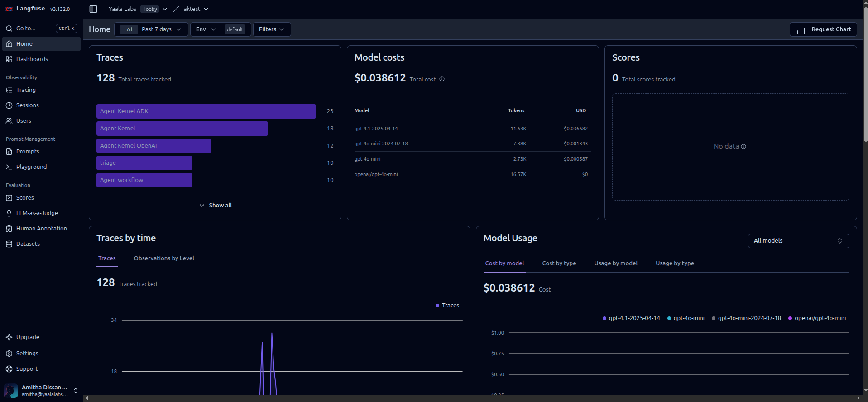Click the v3.132.0 version label
Screen dimensions: 868x402
pos(60,9)
